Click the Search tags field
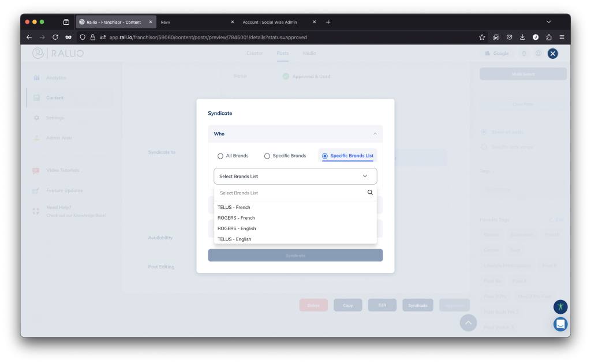 (x=523, y=189)
